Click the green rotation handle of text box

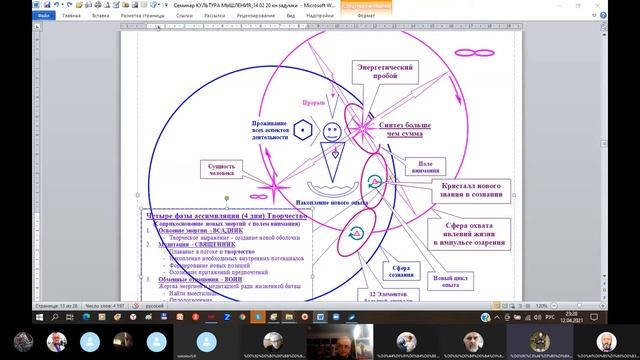click(227, 198)
